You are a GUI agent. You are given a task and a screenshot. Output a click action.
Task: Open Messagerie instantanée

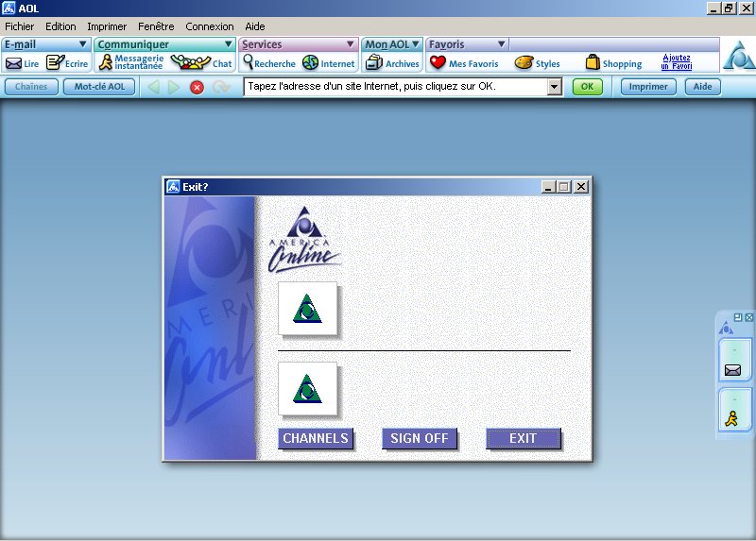[x=106, y=62]
